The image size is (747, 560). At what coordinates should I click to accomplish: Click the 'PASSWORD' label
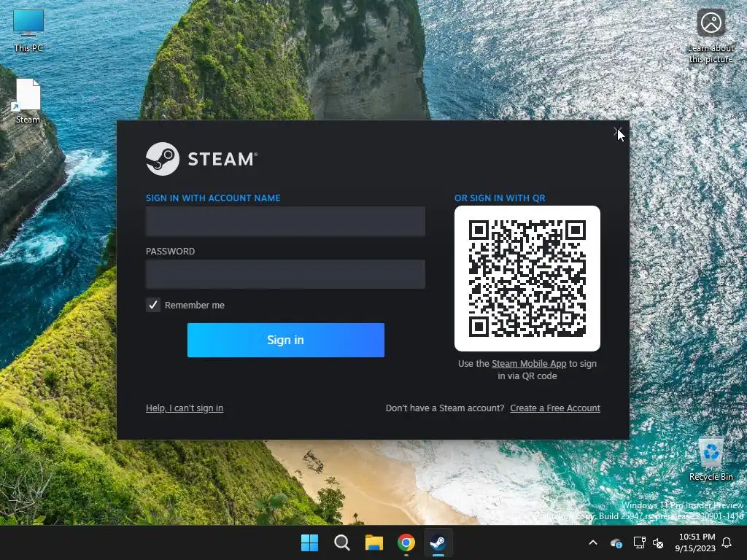pos(170,252)
